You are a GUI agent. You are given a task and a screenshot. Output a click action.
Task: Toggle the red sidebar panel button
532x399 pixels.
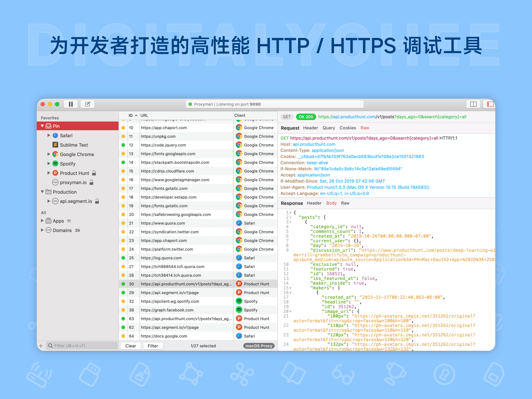tap(490, 104)
